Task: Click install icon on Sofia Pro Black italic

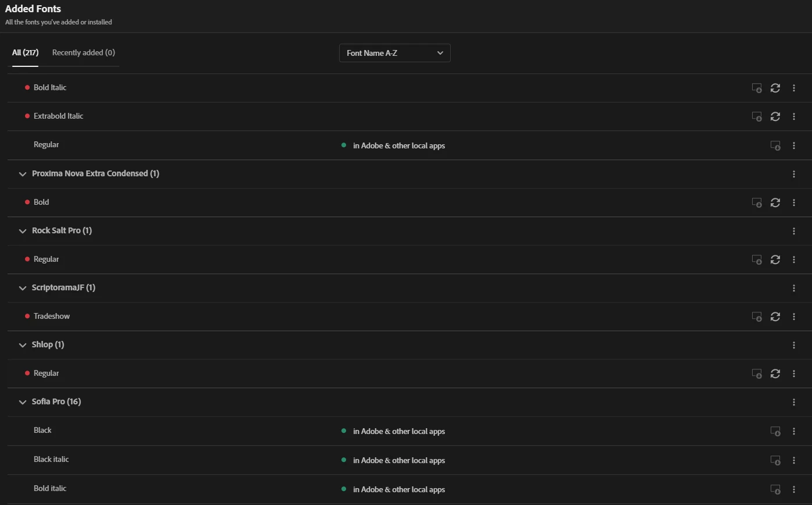Action: [775, 461]
